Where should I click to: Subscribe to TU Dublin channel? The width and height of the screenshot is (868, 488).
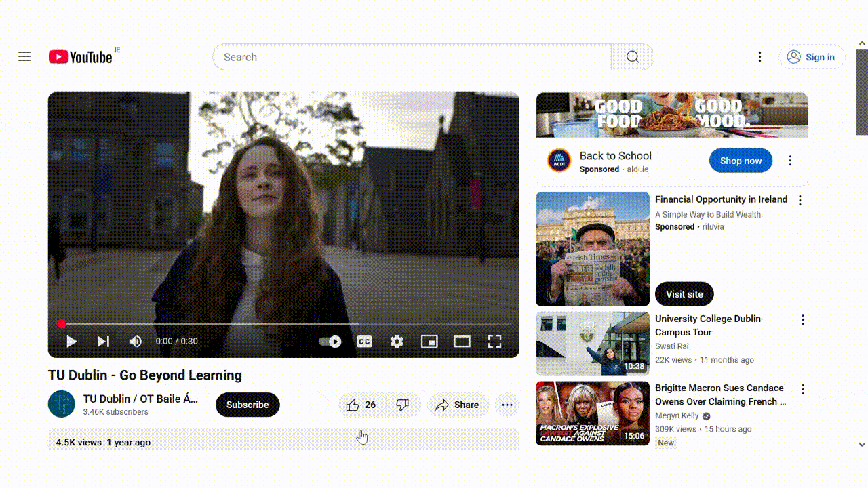[x=248, y=405]
